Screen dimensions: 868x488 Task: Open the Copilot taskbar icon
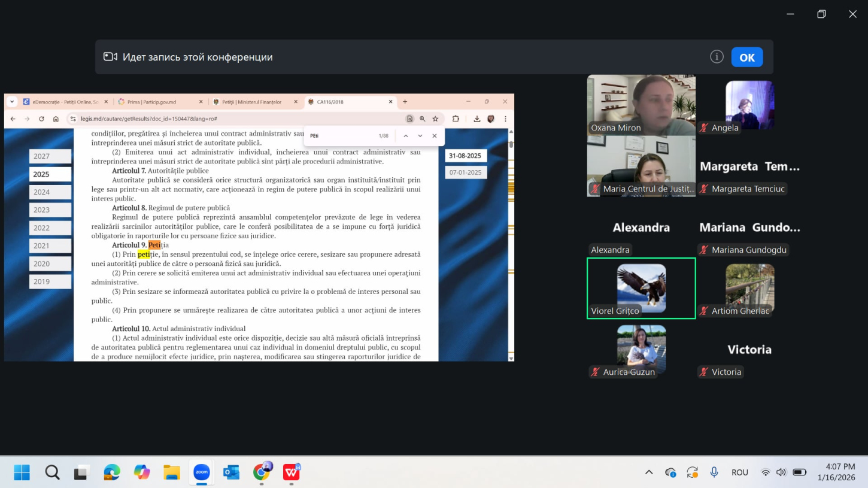[142, 472]
